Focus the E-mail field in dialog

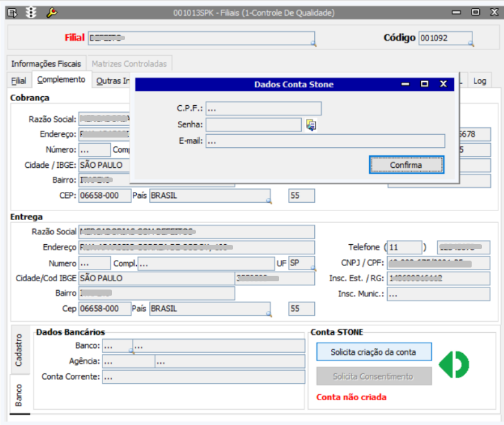click(325, 141)
